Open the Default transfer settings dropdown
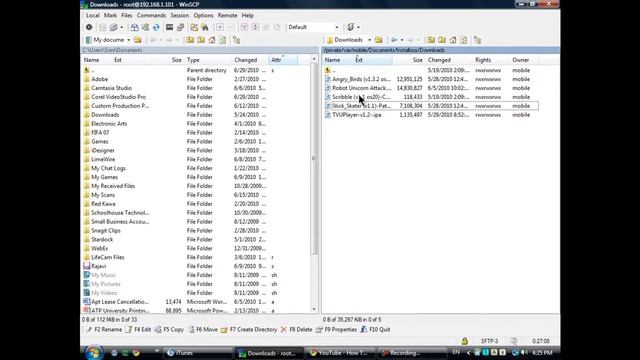The image size is (640, 360). [x=313, y=27]
